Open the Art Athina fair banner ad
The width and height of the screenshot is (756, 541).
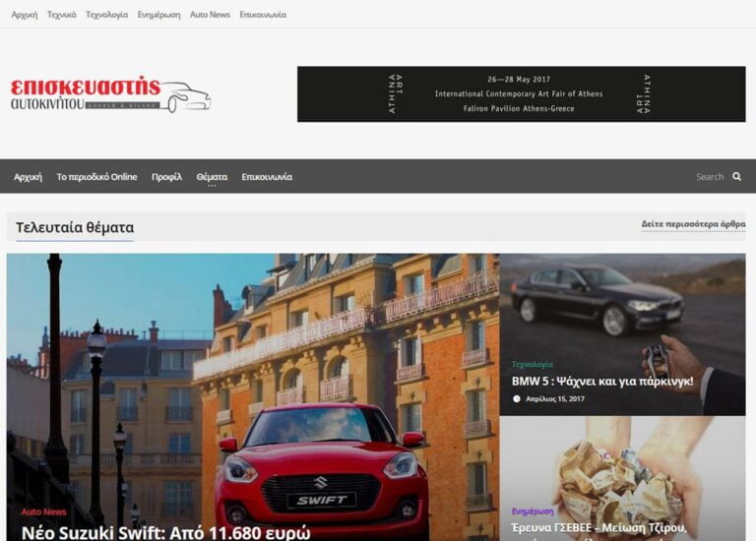pyautogui.click(x=521, y=94)
